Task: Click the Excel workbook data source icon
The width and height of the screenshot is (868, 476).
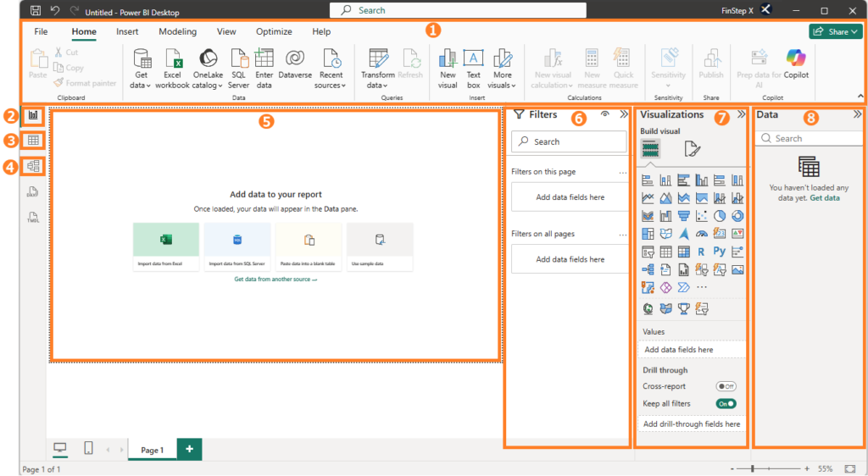Action: coord(172,69)
